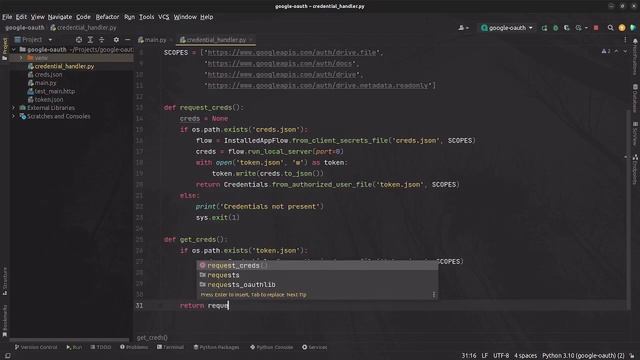Open completion popup options kebab

point(433,295)
